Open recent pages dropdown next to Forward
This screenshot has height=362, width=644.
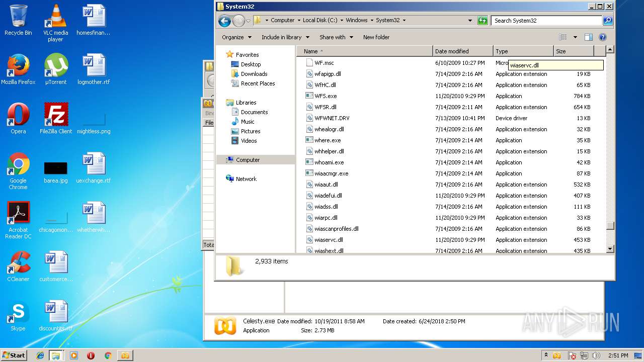(248, 21)
